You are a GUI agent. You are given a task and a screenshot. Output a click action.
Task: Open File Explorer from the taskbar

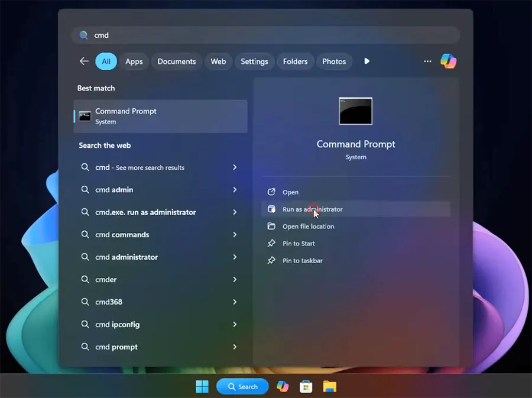point(329,386)
